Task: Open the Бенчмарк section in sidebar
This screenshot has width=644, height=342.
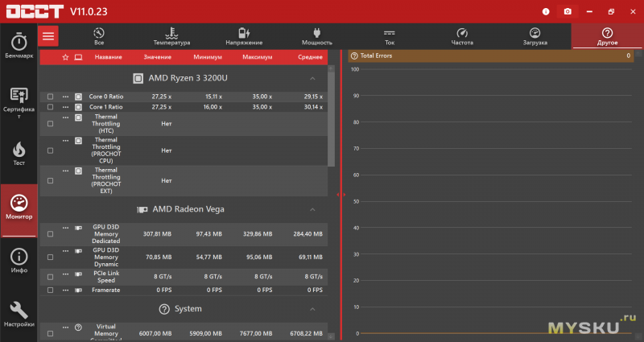Action: [19, 46]
